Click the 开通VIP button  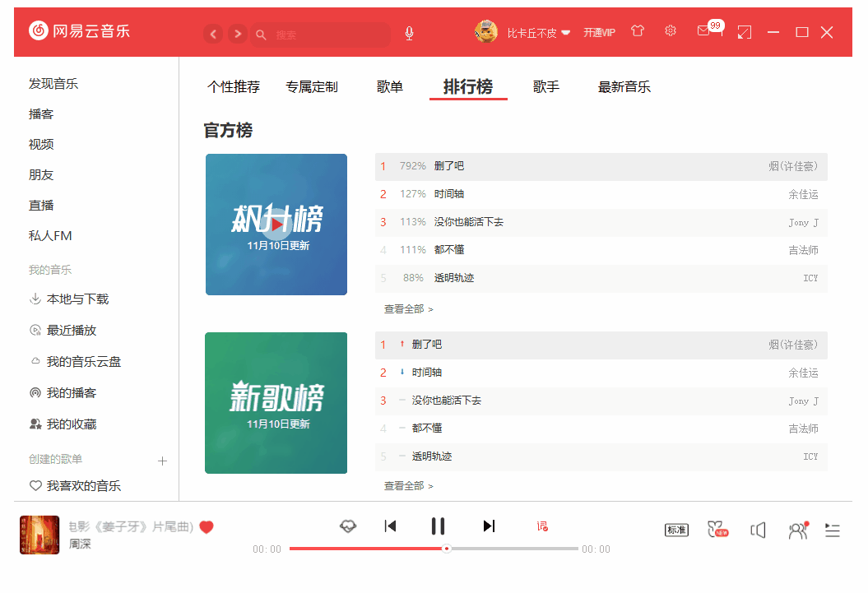[x=599, y=33]
